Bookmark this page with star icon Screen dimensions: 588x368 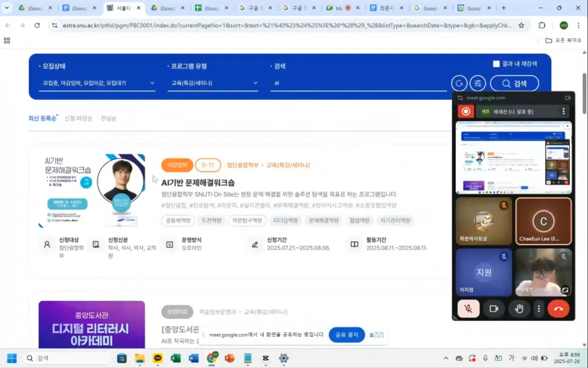(521, 25)
